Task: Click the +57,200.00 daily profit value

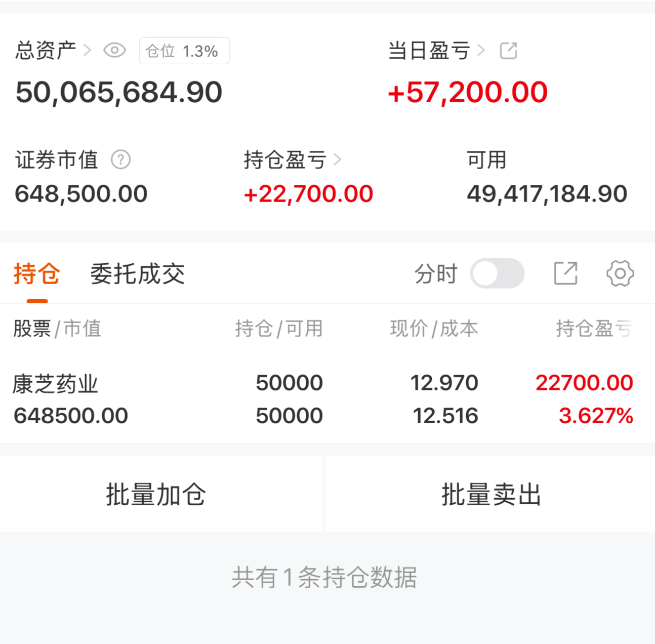Action: pos(467,92)
